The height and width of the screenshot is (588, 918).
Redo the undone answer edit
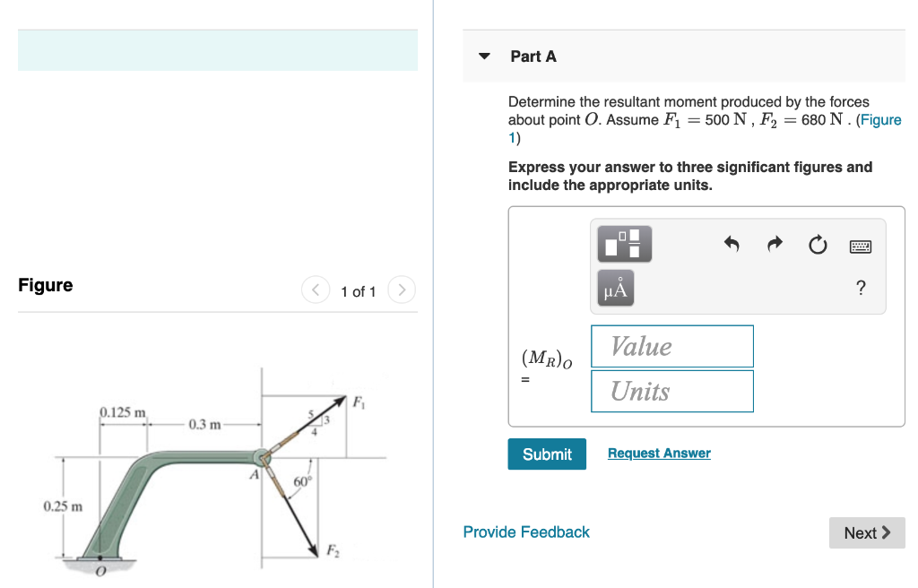774,244
